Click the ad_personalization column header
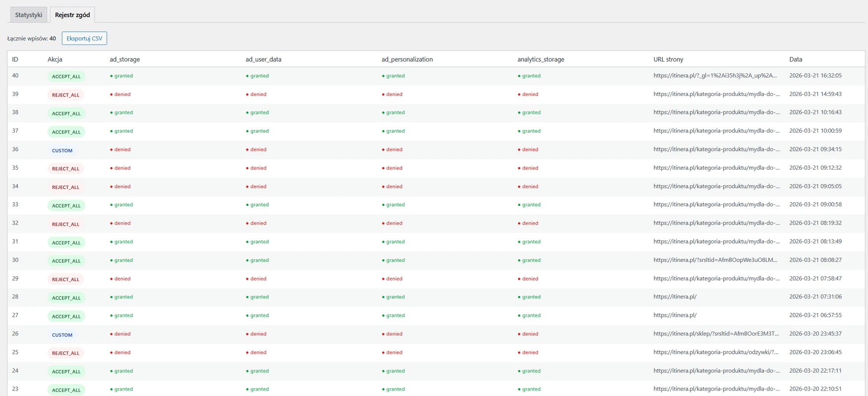868x396 pixels. [x=407, y=59]
